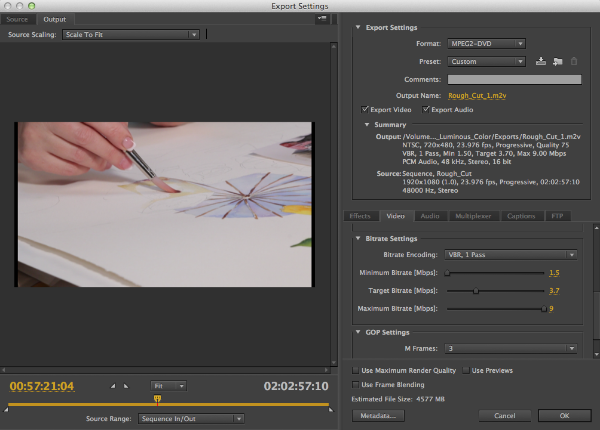The width and height of the screenshot is (600, 430).
Task: Click the Rough_Cut_1.m2v output name link
Action: pyautogui.click(x=477, y=96)
